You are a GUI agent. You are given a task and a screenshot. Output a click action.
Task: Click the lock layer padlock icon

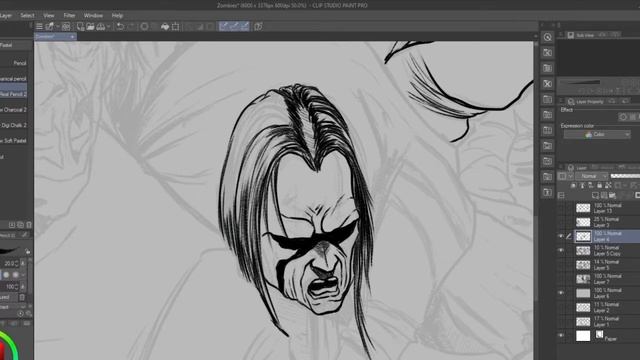[599, 186]
